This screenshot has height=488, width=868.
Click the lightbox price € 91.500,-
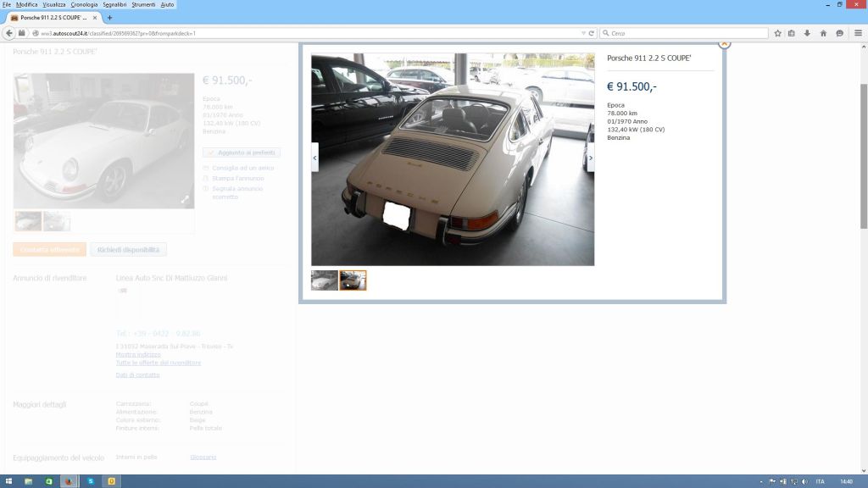[x=632, y=87]
